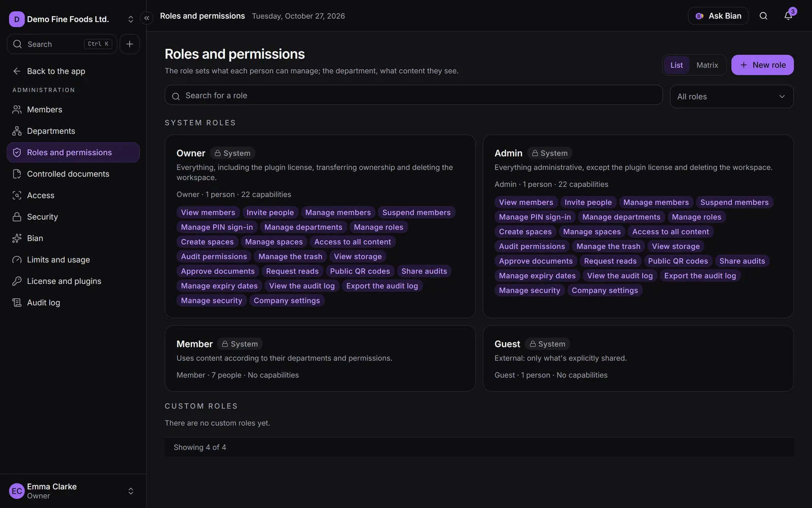Click the sidebar Search box

62,44
